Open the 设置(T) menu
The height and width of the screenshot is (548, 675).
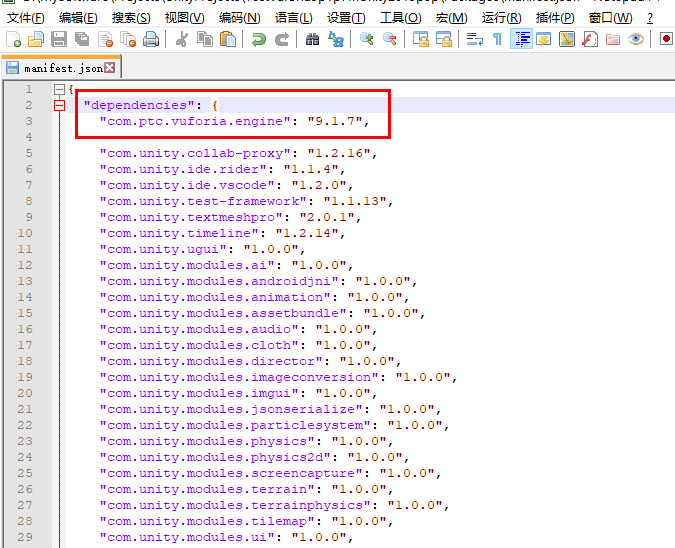click(x=347, y=18)
